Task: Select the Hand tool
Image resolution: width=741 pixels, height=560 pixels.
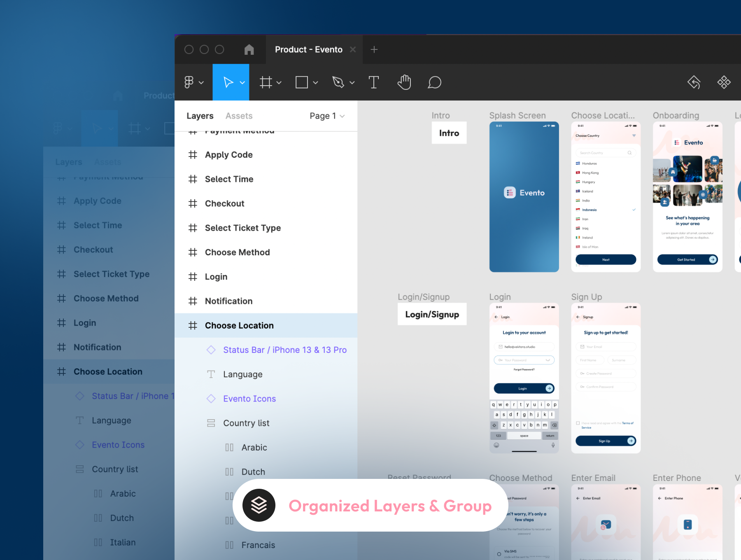Action: (x=404, y=82)
